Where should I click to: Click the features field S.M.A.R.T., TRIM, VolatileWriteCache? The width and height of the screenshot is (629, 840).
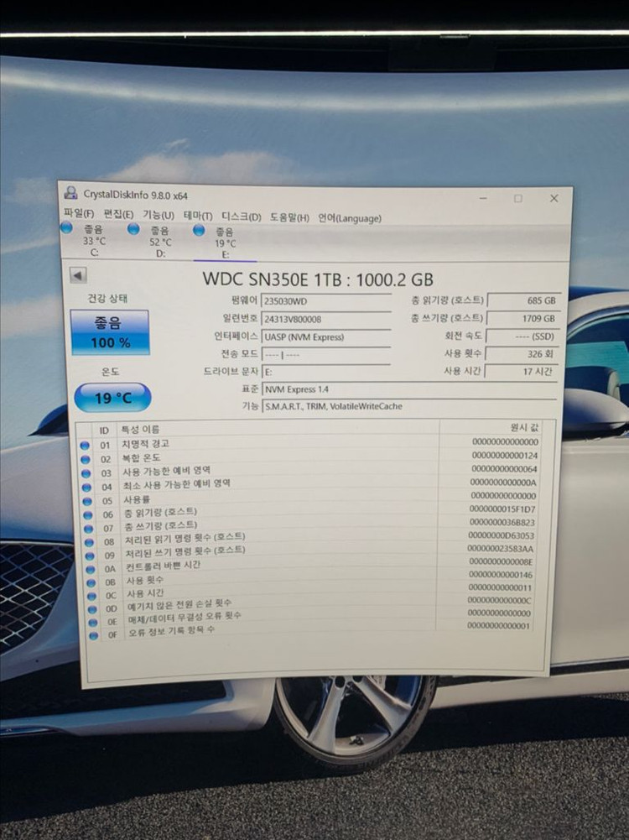(409, 406)
